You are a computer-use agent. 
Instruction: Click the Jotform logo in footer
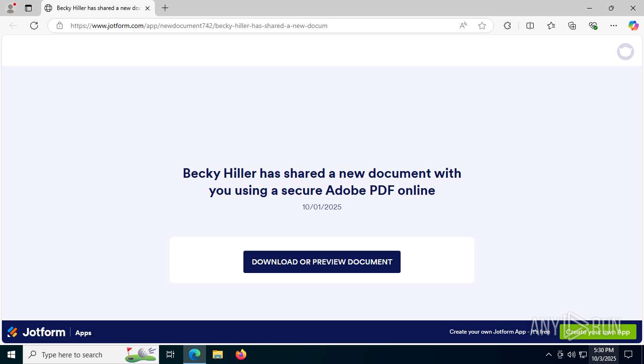36,332
